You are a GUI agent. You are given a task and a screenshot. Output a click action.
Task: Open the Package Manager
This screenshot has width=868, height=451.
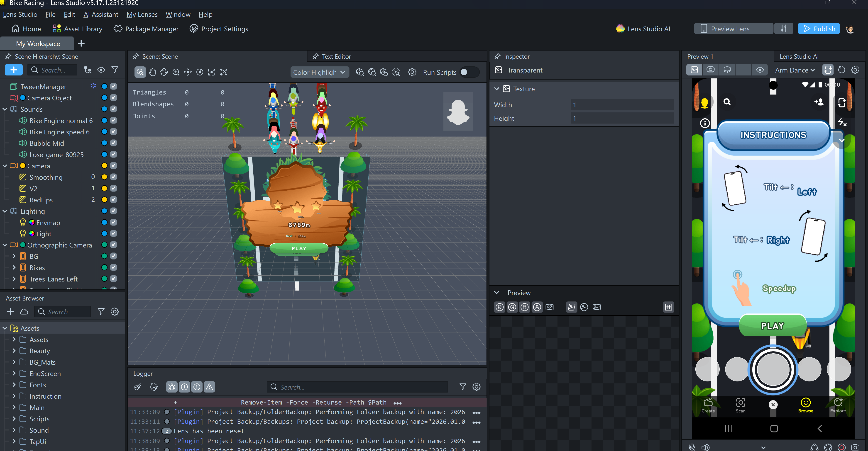coord(146,29)
